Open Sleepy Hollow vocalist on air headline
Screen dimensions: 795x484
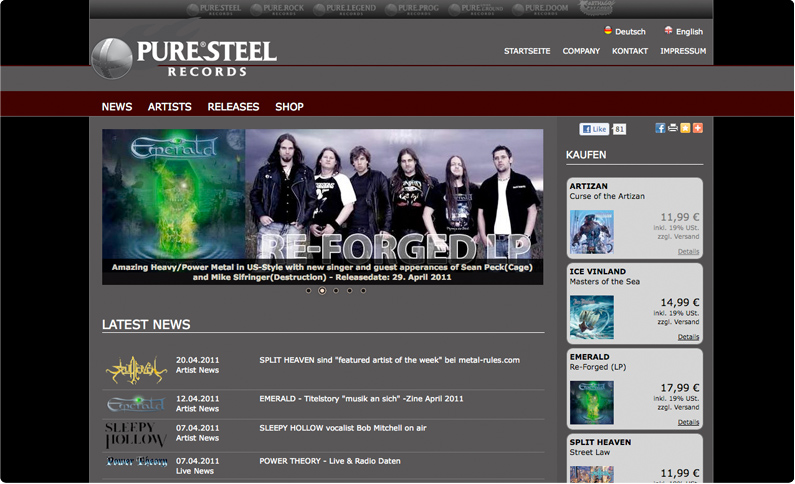pyautogui.click(x=343, y=428)
